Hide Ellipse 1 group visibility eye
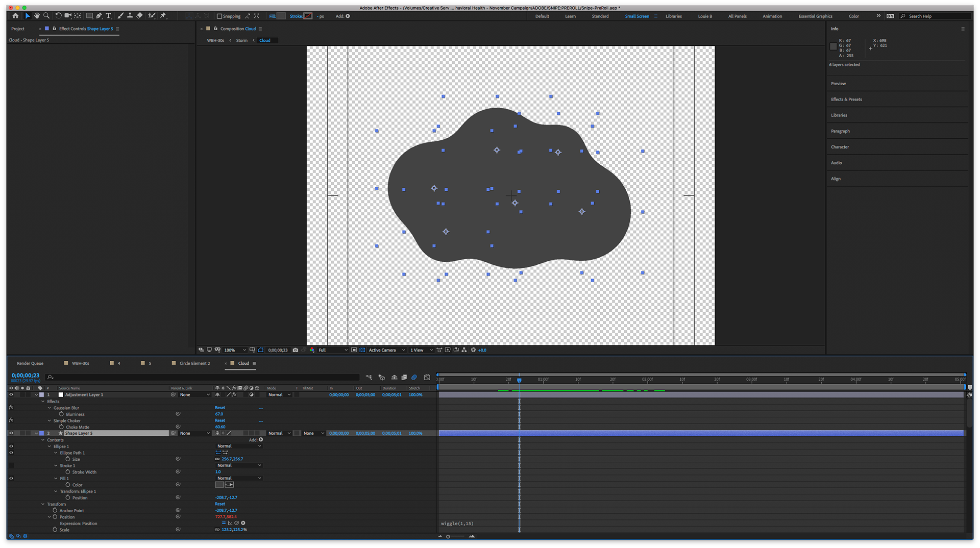The image size is (980, 548). 11,446
